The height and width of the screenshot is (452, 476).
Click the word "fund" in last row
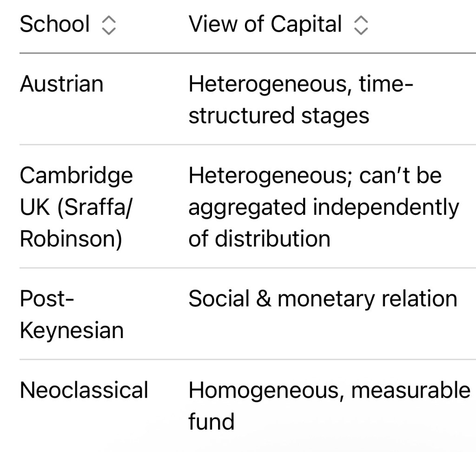tap(211, 421)
